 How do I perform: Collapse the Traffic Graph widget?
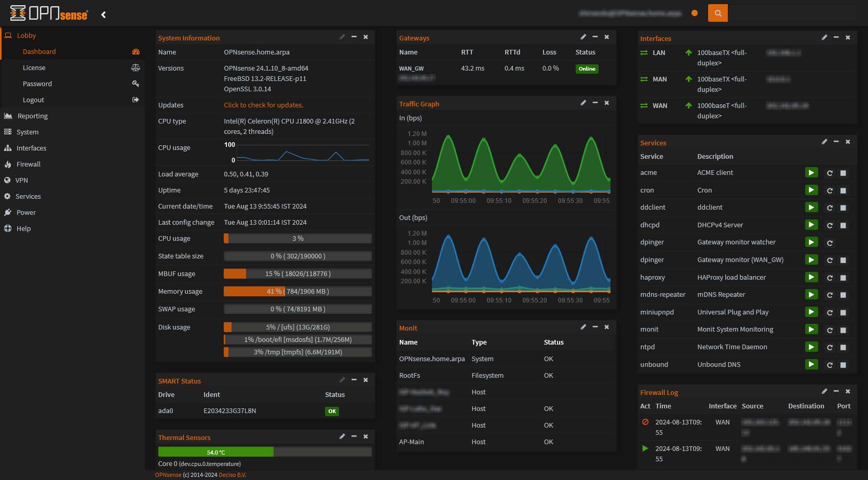click(595, 103)
